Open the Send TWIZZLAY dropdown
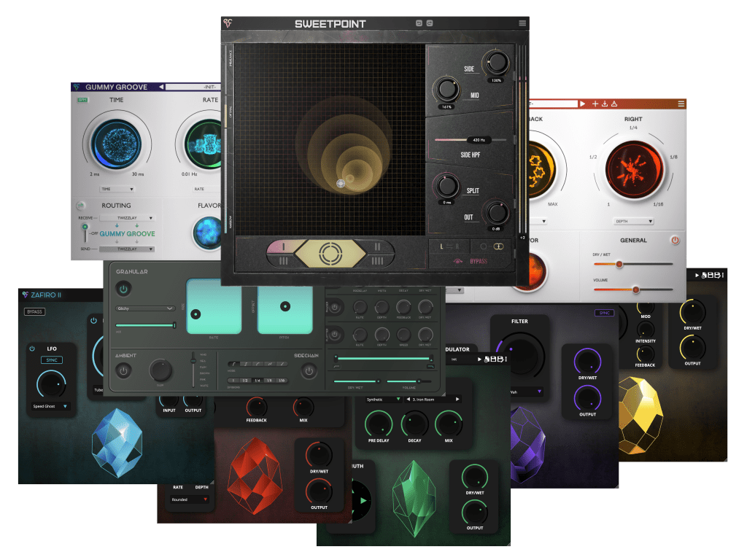Image resolution: width=747 pixels, height=560 pixels. pyautogui.click(x=127, y=249)
